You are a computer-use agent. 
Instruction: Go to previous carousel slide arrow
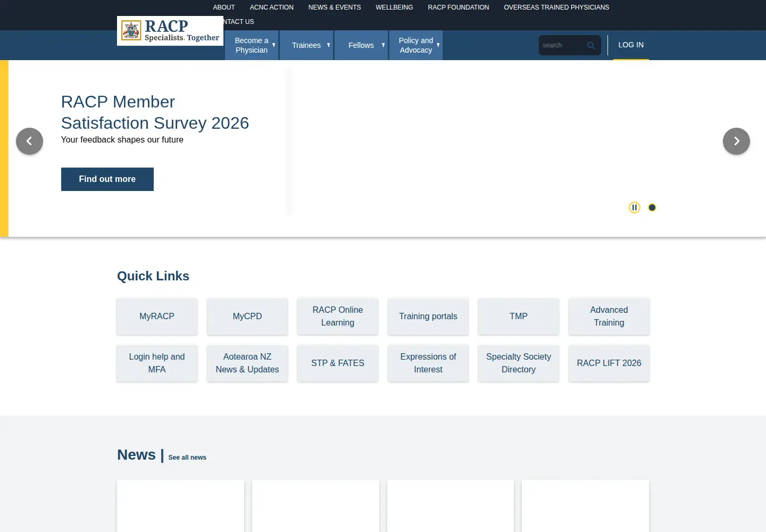[x=29, y=141]
